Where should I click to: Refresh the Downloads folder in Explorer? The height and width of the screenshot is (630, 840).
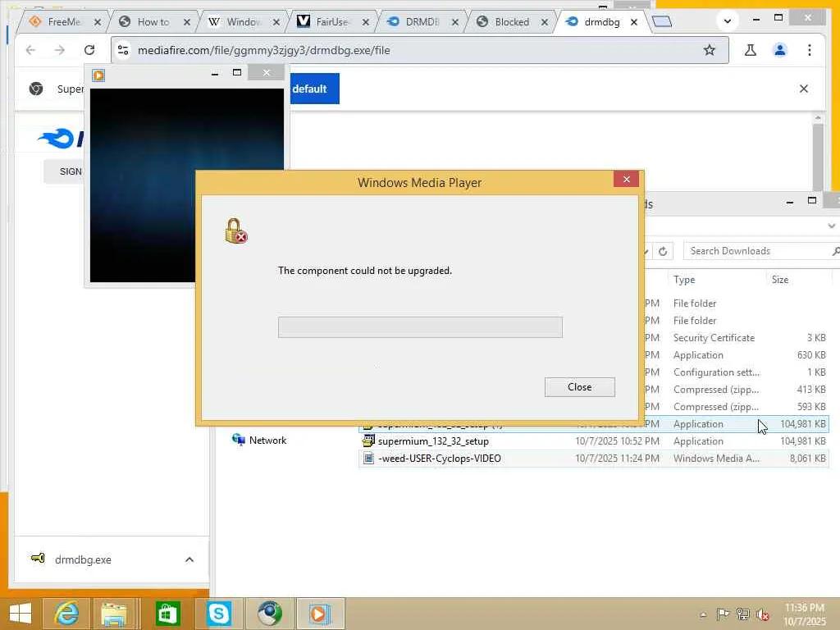tap(663, 251)
